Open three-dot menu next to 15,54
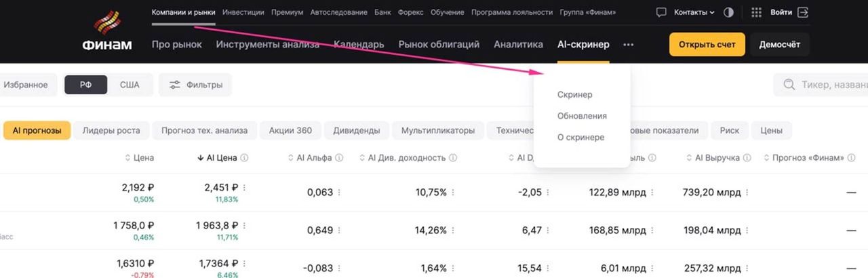868x278 pixels. [x=548, y=269]
